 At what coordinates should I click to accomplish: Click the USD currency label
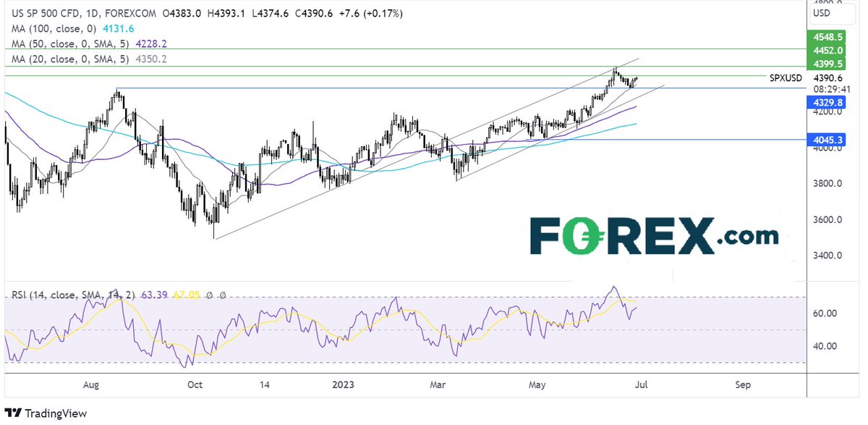point(823,12)
